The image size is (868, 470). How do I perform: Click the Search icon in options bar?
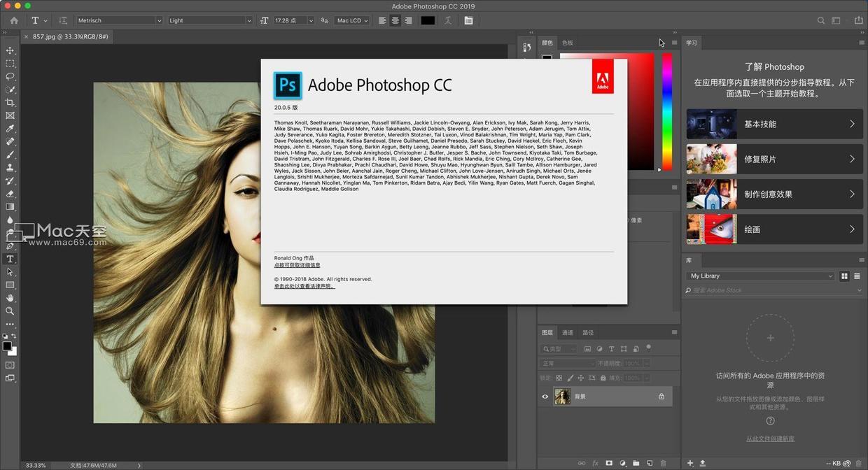coord(821,20)
